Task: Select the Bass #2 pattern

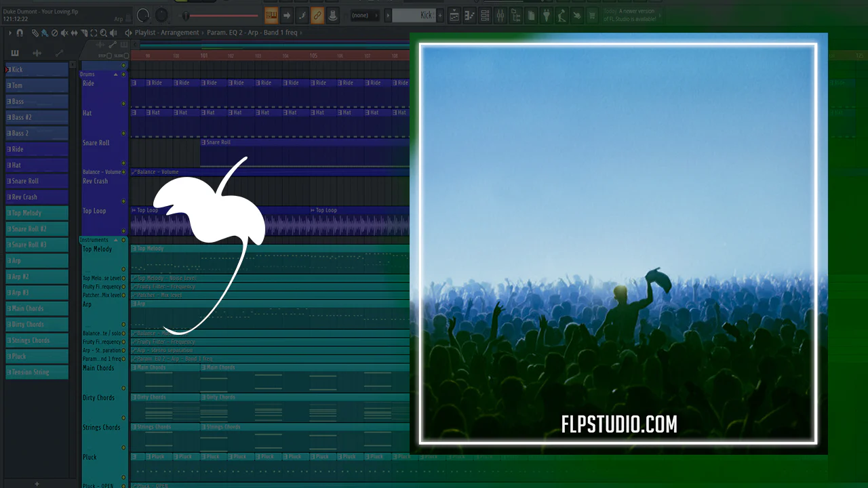Action: (x=37, y=117)
